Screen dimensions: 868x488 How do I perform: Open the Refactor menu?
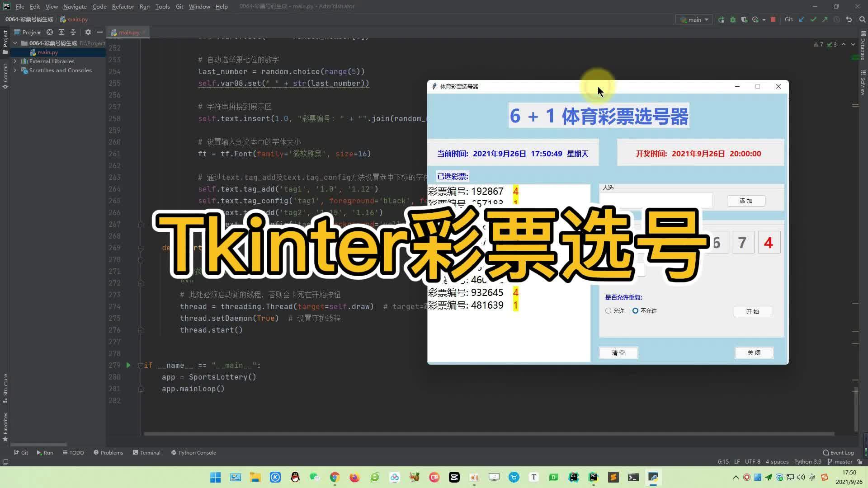tap(123, 6)
